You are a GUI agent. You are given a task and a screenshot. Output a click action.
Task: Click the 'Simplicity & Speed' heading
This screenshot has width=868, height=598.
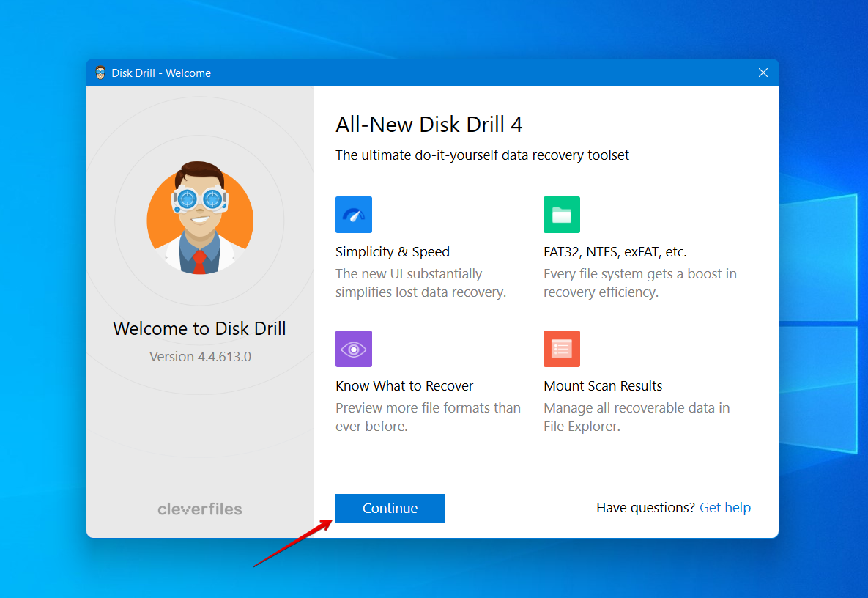click(393, 252)
